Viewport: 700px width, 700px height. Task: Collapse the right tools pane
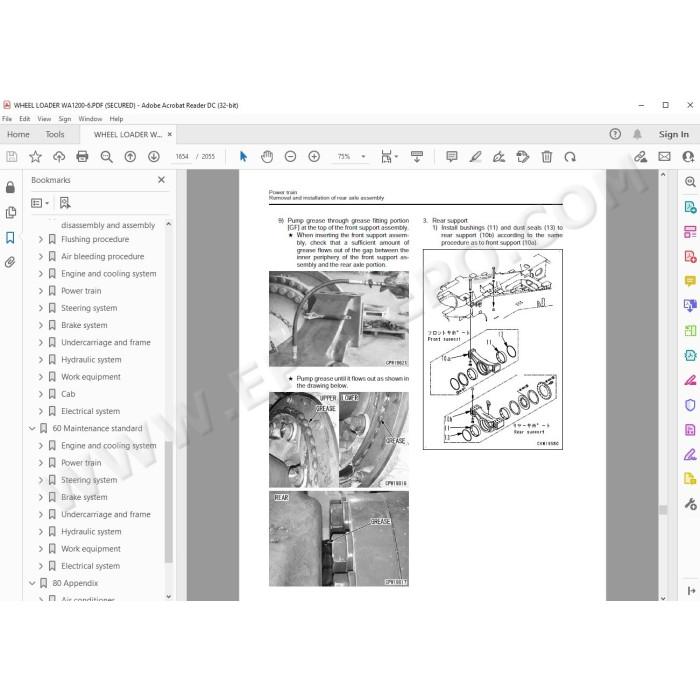691,591
